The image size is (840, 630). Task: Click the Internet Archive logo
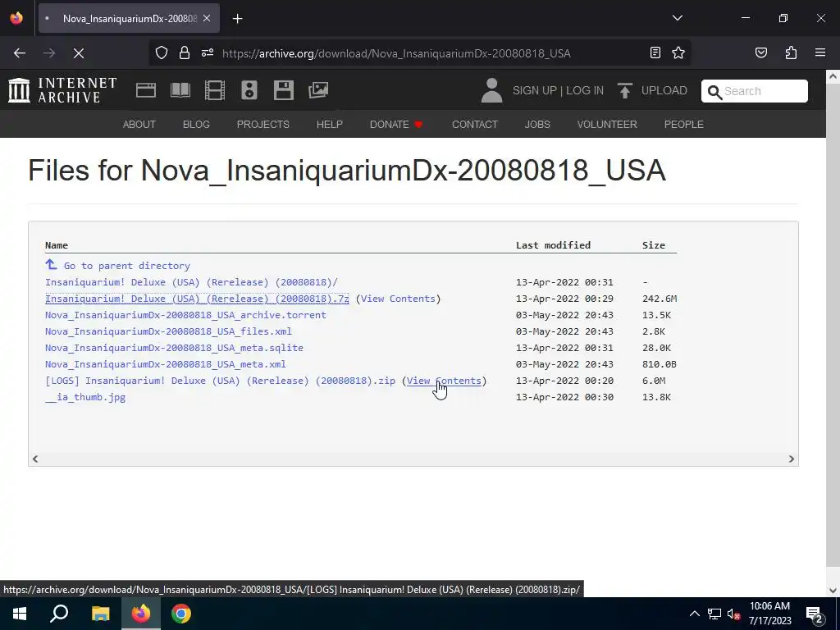[x=62, y=90]
